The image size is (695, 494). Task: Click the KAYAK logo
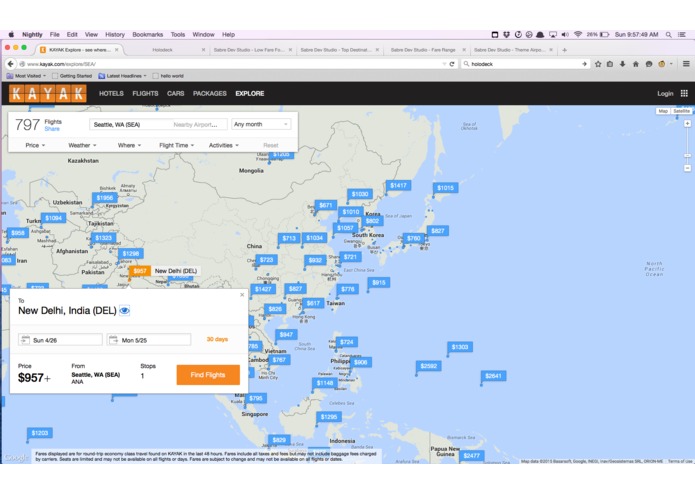pos(48,93)
